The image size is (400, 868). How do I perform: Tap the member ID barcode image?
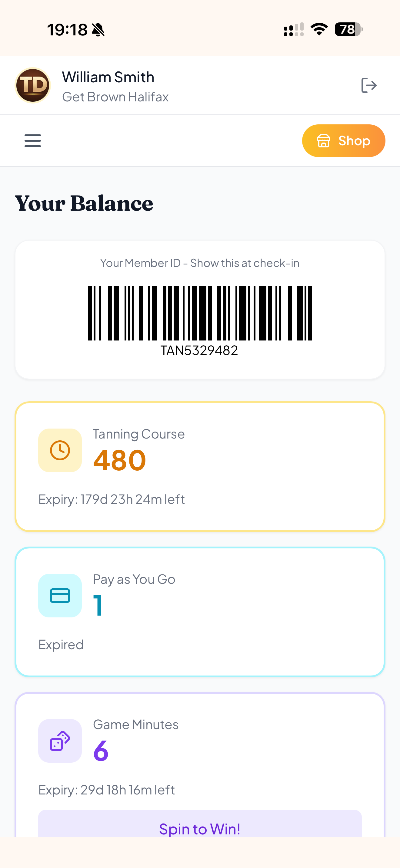point(200,313)
